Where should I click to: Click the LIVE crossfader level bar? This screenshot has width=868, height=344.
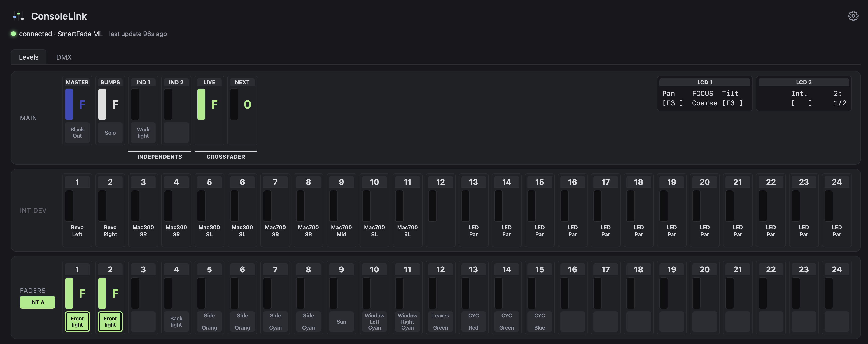click(x=201, y=104)
